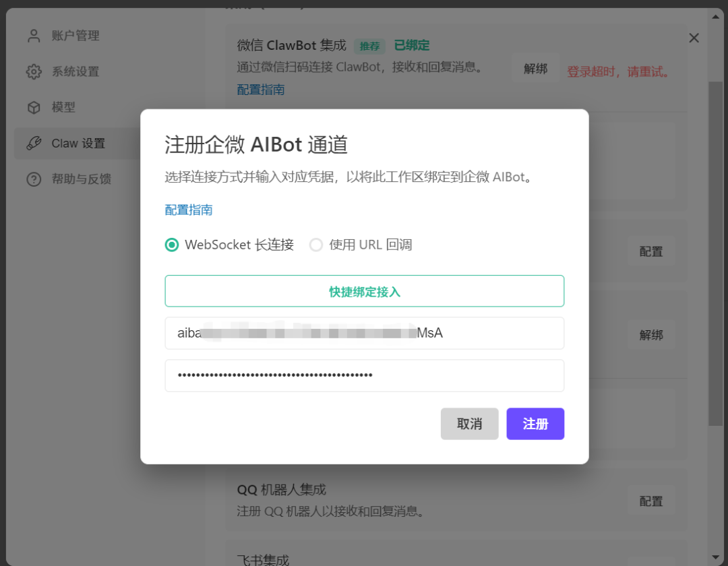Focus the masked secret key field

(x=364, y=375)
